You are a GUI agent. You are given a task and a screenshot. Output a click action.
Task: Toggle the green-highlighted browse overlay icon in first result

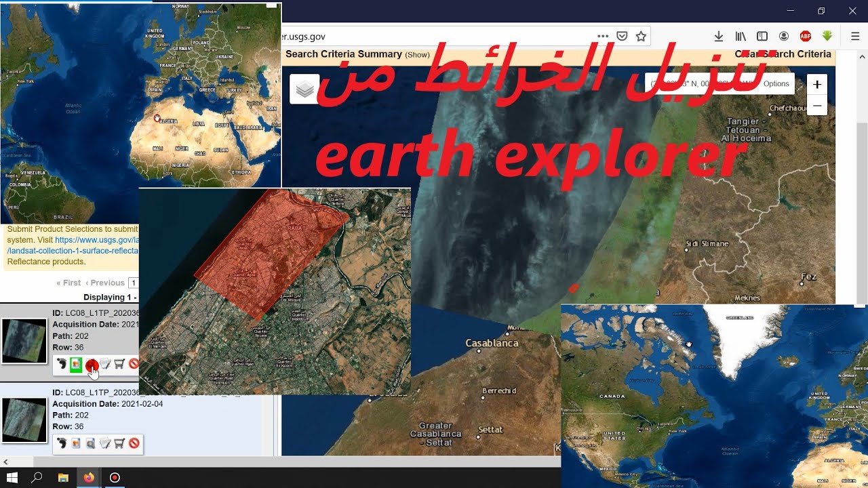tap(76, 364)
